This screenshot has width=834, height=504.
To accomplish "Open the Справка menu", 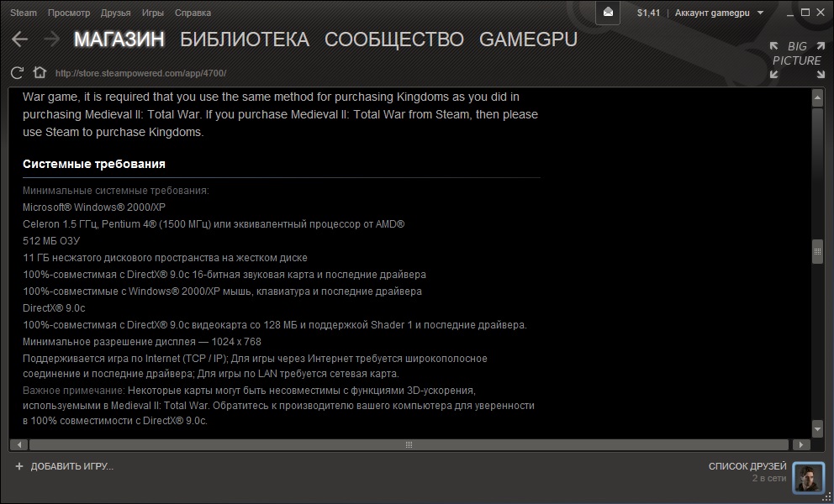I will pos(193,13).
